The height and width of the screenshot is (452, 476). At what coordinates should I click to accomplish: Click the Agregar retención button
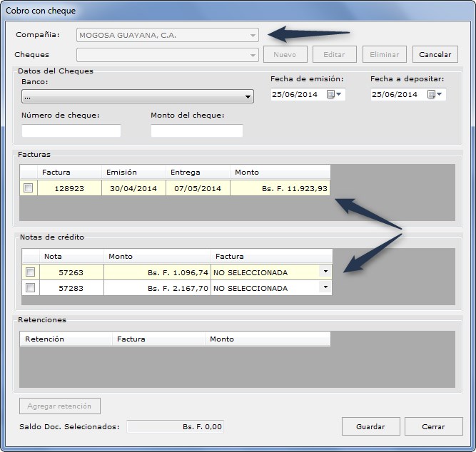coord(60,406)
